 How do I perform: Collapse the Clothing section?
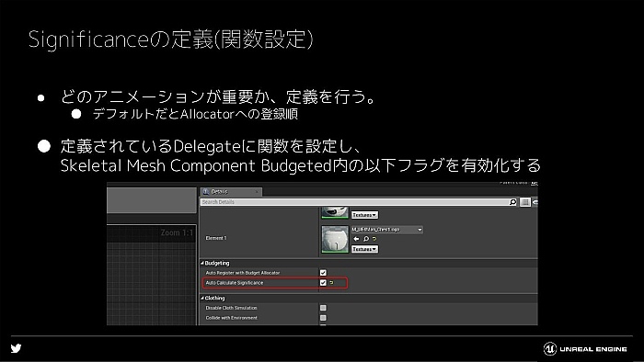click(x=202, y=298)
